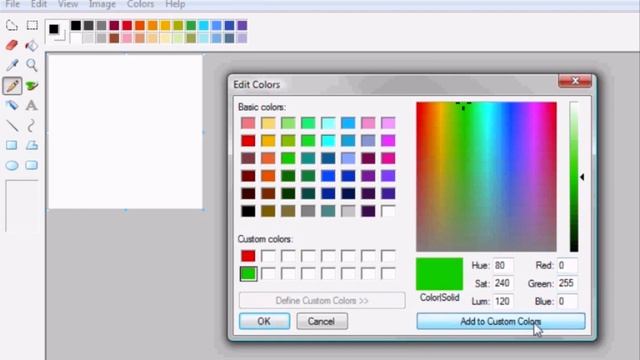This screenshot has height=360, width=640.
Task: Open the Help menu
Action: point(175,4)
